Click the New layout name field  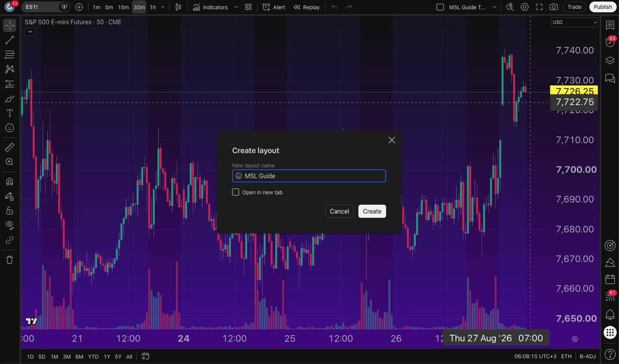(309, 176)
